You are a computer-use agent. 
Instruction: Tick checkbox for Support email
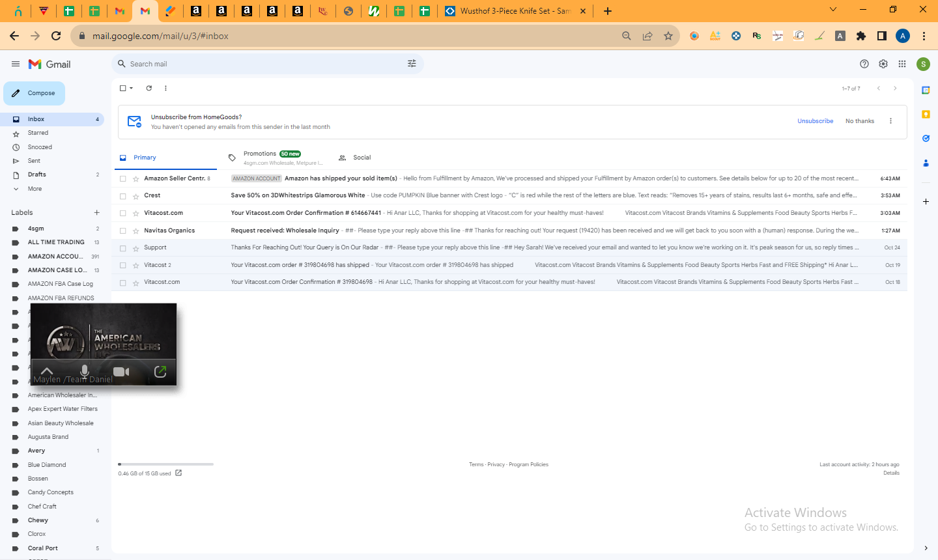(x=122, y=248)
